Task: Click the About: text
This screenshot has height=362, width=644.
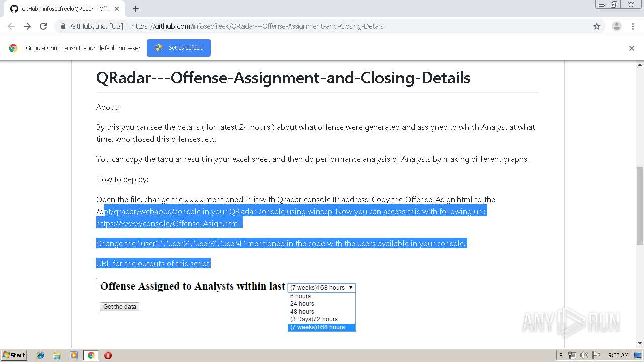Action: [108, 107]
